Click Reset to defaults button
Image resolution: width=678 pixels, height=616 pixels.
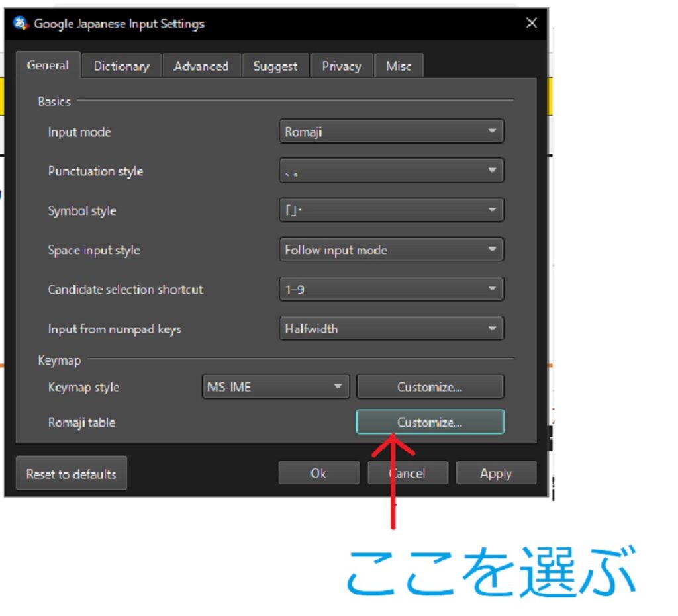coord(72,474)
